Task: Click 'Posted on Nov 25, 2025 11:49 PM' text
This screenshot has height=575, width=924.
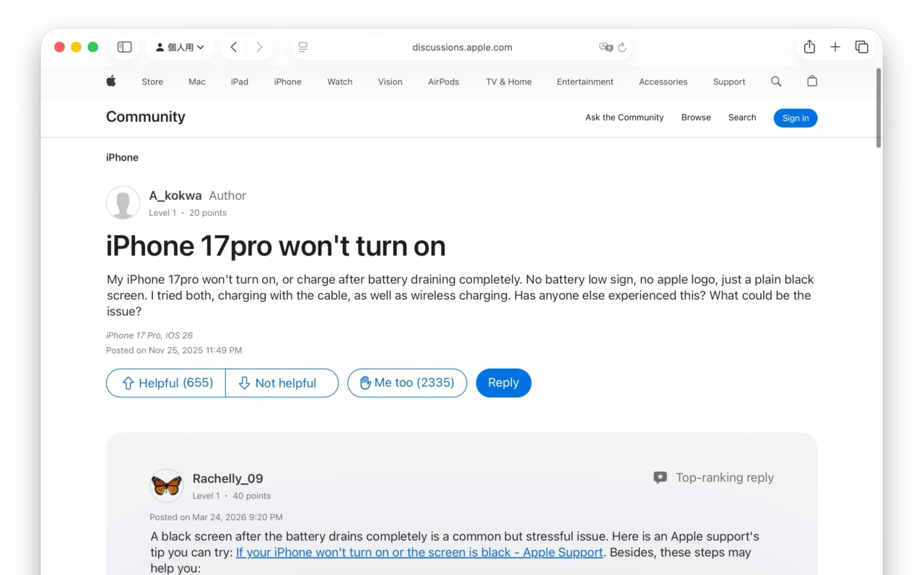Action: [x=174, y=351]
